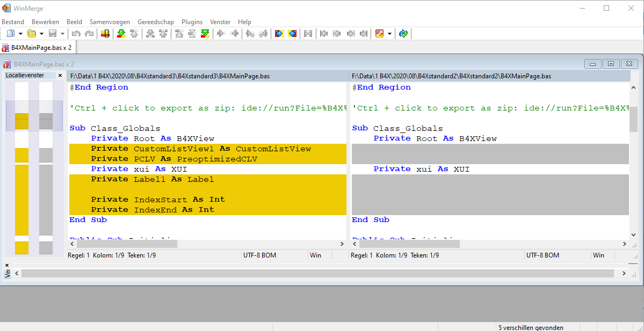Expand the New document dropdown arrow
The image size is (644, 331).
(x=20, y=34)
